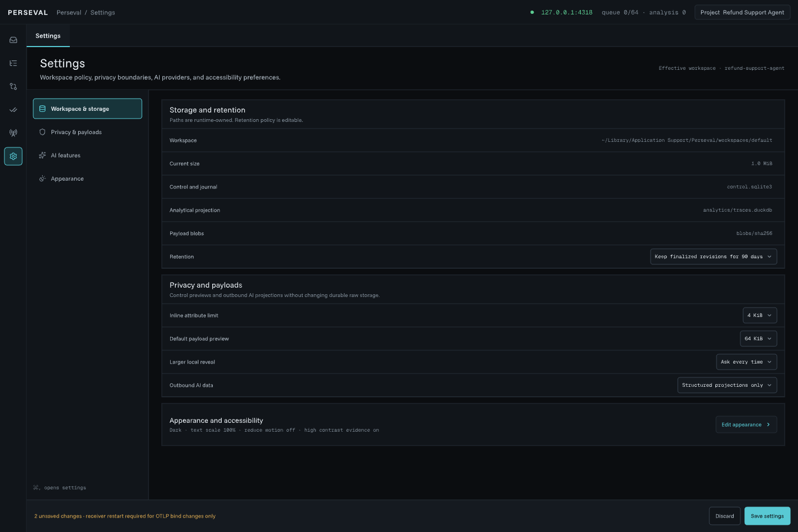This screenshot has width=798, height=532.
Task: Open the compare branches icon in rail
Action: (x=13, y=86)
